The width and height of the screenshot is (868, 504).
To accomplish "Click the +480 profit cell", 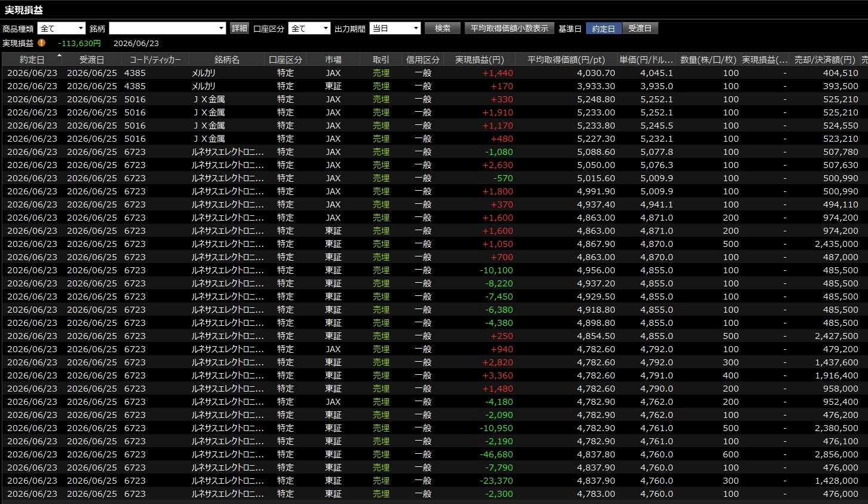I will pyautogui.click(x=501, y=139).
